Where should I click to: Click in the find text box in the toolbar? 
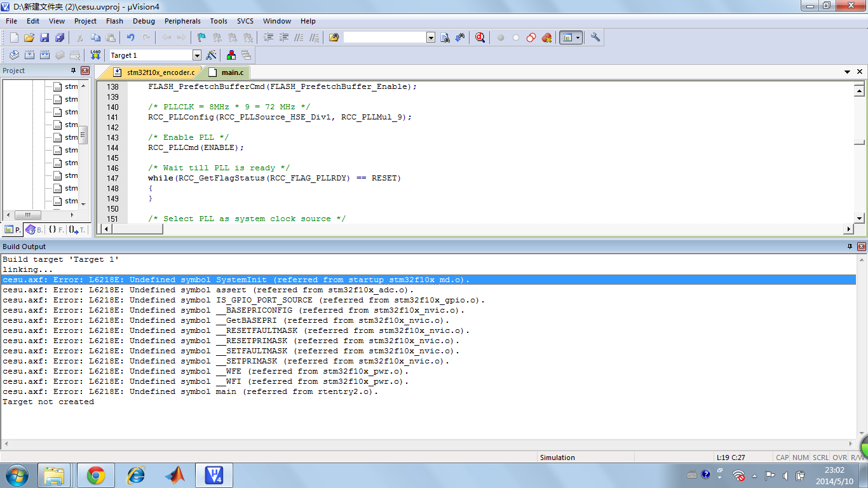(384, 37)
